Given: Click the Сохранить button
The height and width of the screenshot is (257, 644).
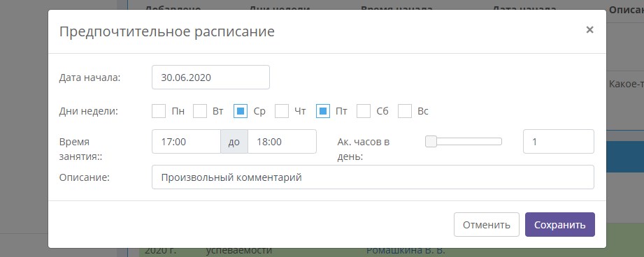Looking at the screenshot, I should 560,225.
